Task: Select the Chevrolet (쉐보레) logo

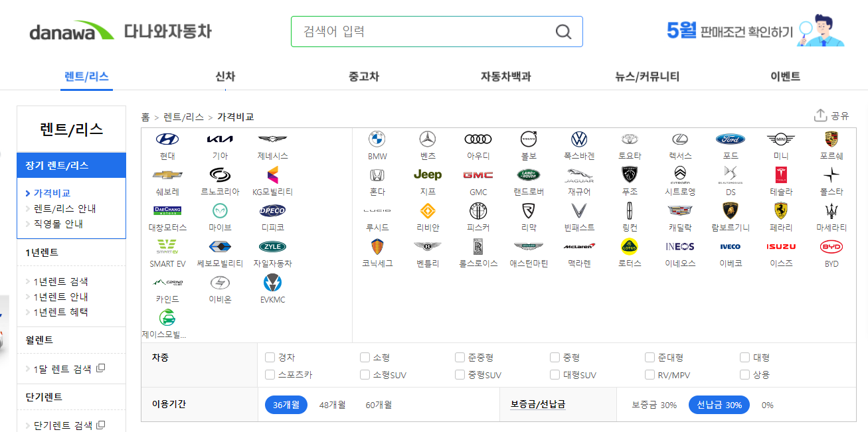Action: [x=167, y=175]
